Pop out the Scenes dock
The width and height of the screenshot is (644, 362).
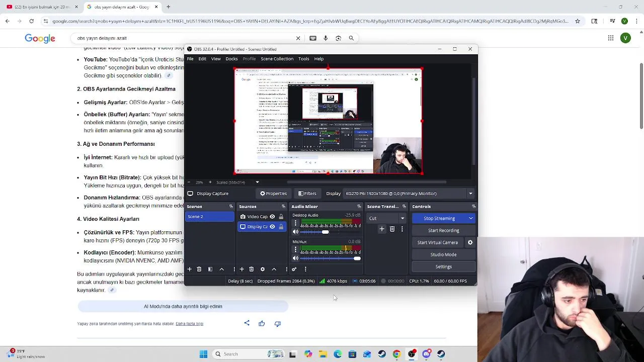click(231, 207)
